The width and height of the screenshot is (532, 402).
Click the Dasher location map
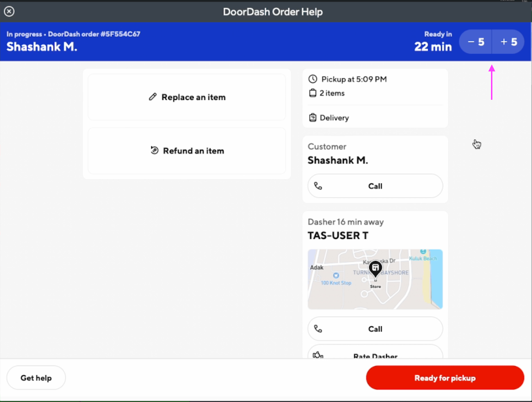[375, 279]
